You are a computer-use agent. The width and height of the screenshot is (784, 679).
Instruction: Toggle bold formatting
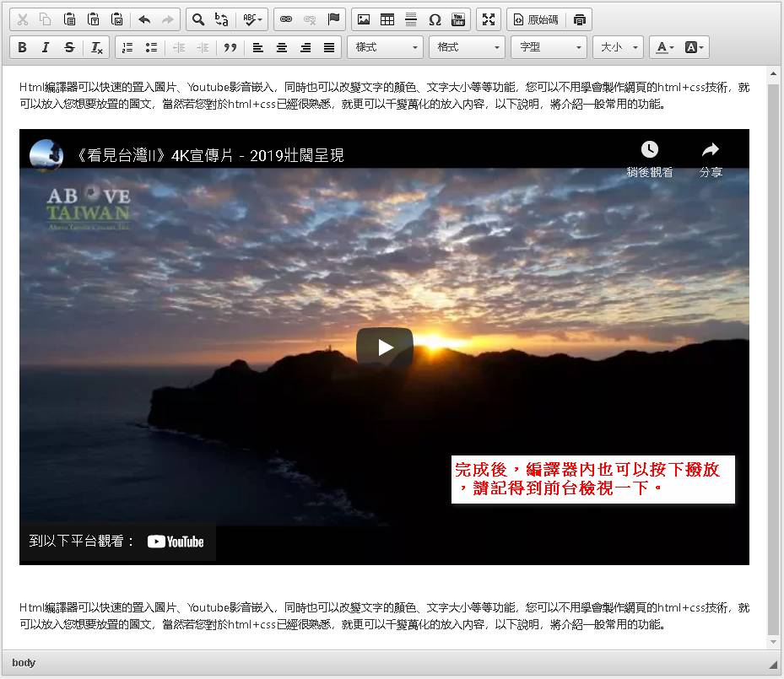point(22,47)
